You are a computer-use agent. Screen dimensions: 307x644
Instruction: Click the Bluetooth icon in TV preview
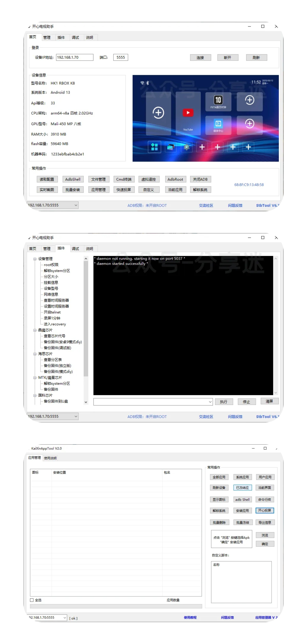[x=147, y=83]
